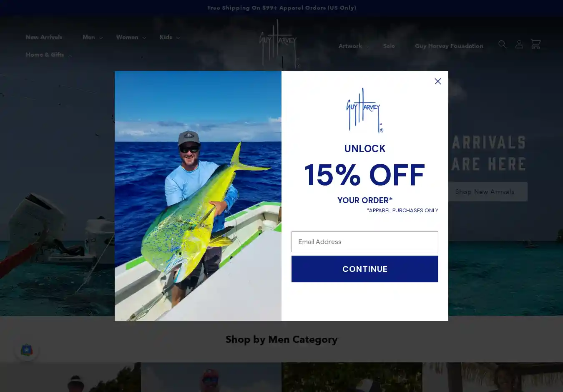
Task: Expand the Kids dropdown menu
Action: point(169,37)
